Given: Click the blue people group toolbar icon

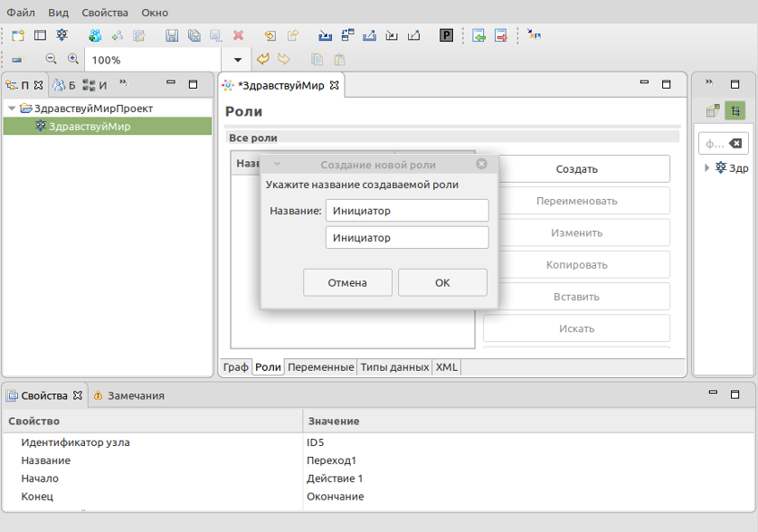Looking at the screenshot, I should click(x=95, y=35).
